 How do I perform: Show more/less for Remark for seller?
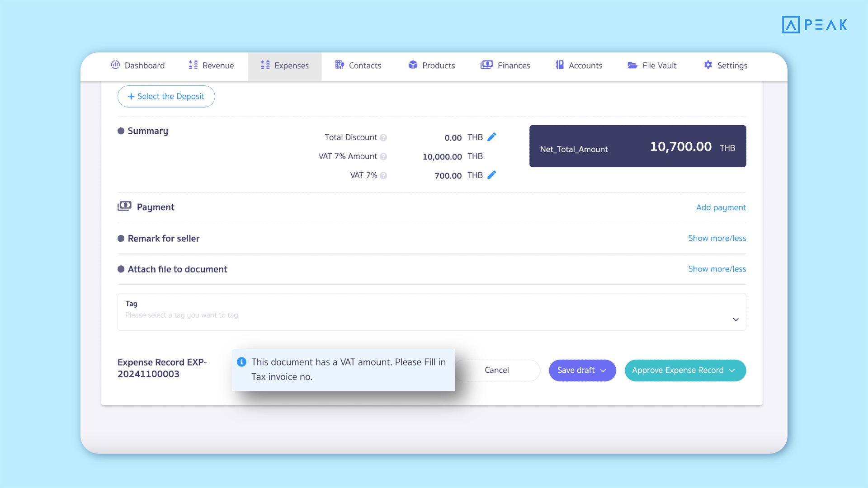click(717, 238)
